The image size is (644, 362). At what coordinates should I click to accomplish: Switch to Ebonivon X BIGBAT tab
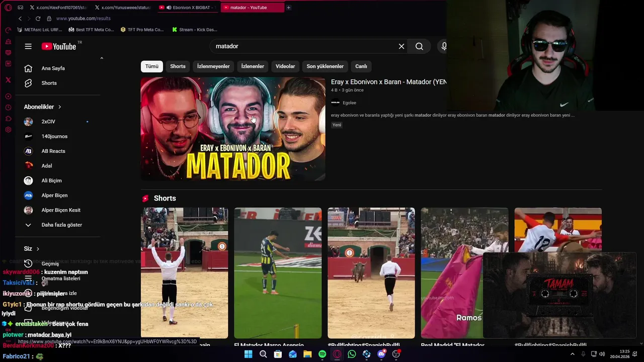point(188,8)
